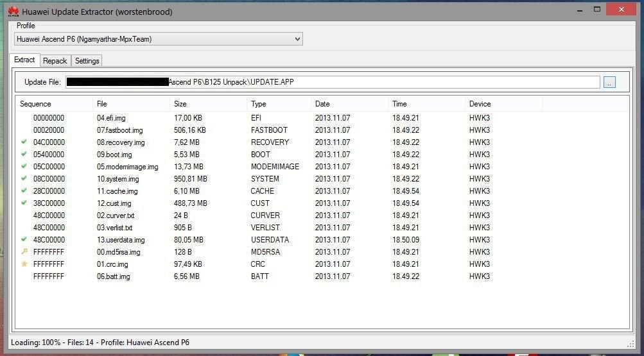Select the 06.batt.img file name
644x356 pixels.
(x=114, y=276)
